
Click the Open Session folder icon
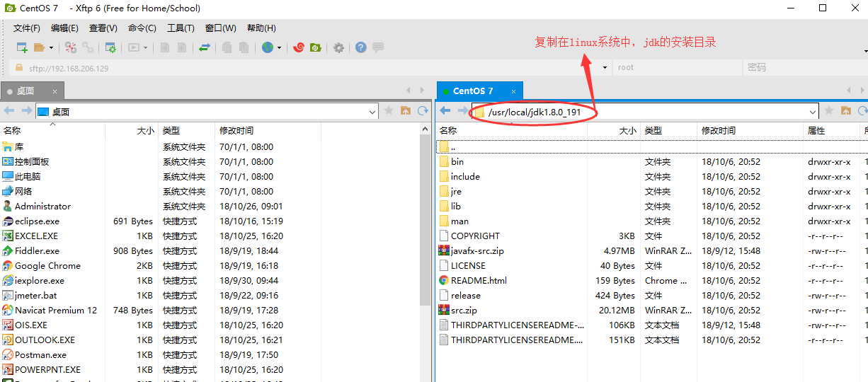(40, 47)
